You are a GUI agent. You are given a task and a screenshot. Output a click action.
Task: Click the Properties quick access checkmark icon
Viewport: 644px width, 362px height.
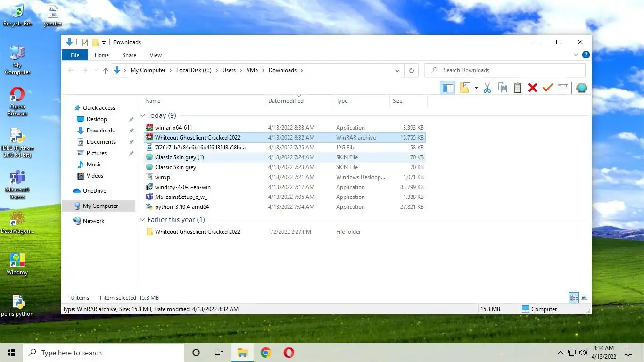pyautogui.click(x=85, y=42)
